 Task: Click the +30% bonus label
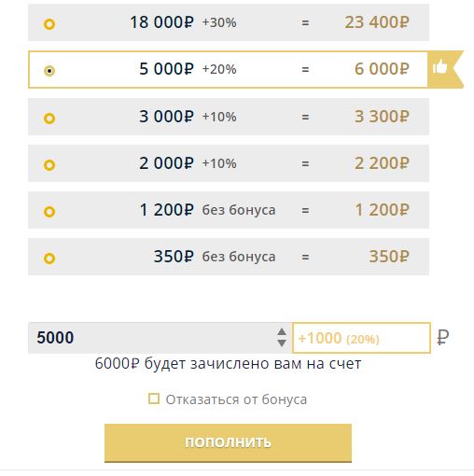(219, 22)
